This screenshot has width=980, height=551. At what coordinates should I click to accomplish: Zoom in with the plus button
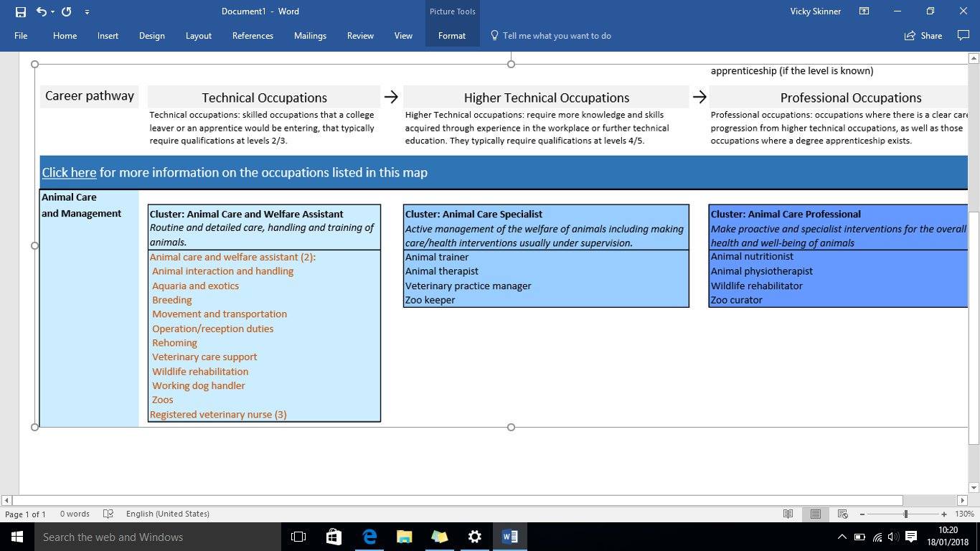pos(944,514)
